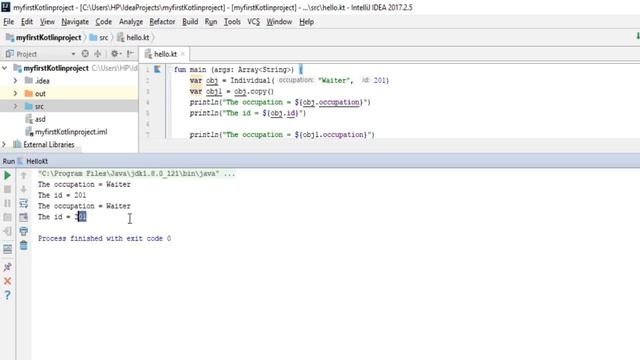Click the Restore layout icon in Run panel
The image size is (640, 360).
pos(7,249)
